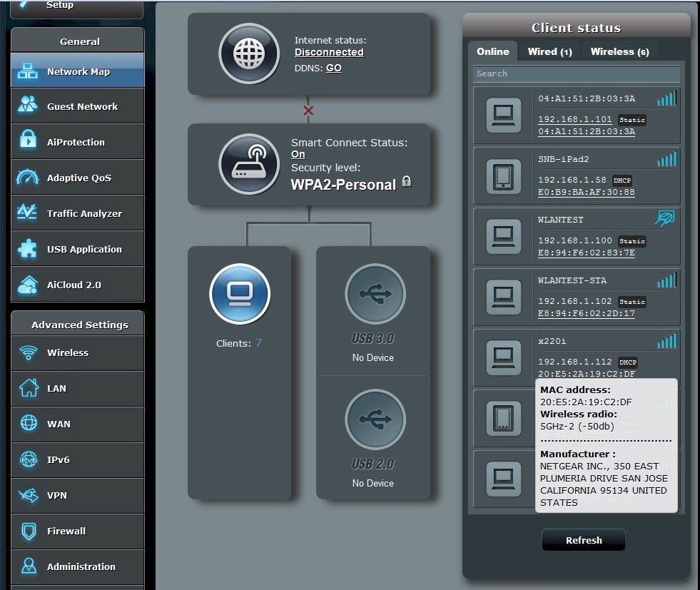Click the Wireless wifi icon in sidebar

(29, 352)
